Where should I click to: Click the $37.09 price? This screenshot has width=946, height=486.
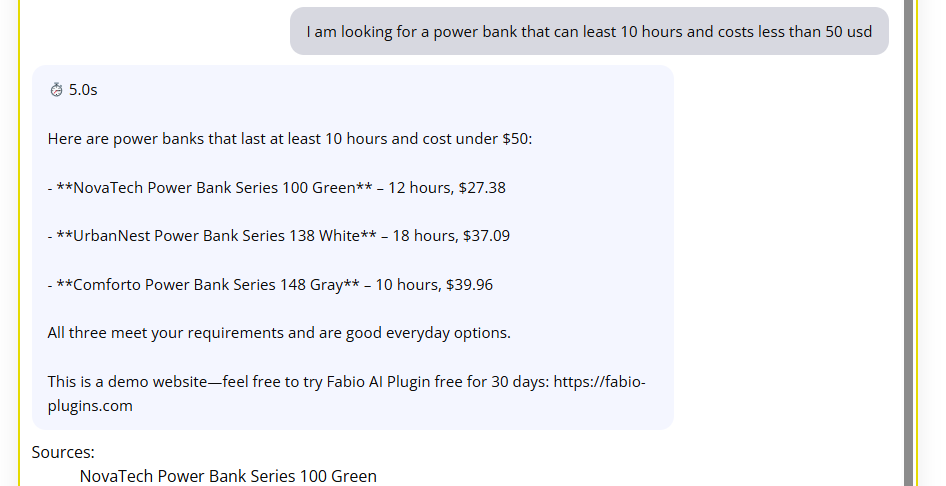(x=486, y=236)
